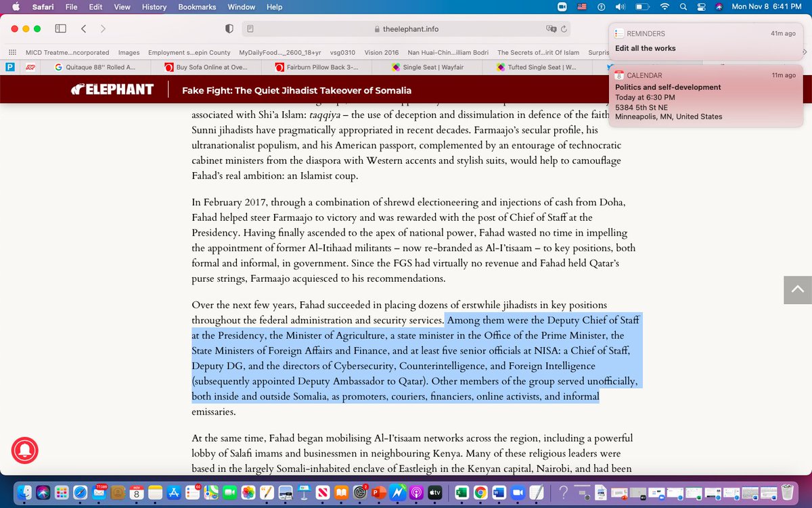This screenshot has width=812, height=508.
Task: Open Photos from the Dock
Action: 248,492
